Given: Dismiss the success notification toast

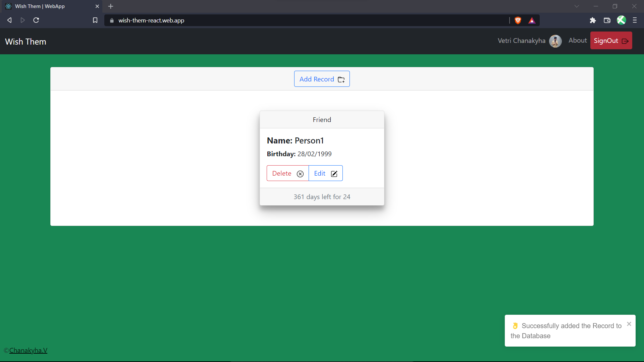Looking at the screenshot, I should [x=629, y=324].
